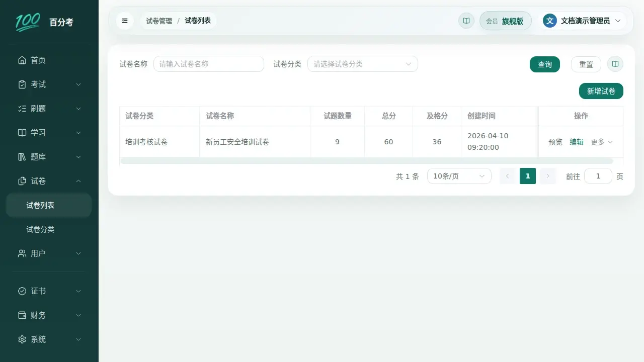
Task: Click the 题库 library icon
Action: coord(22,157)
